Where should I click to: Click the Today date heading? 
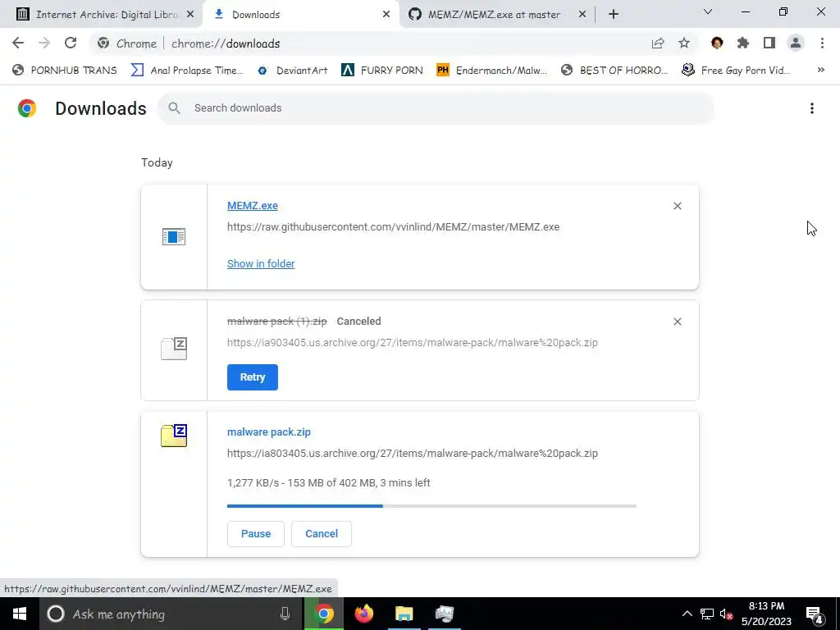(157, 163)
